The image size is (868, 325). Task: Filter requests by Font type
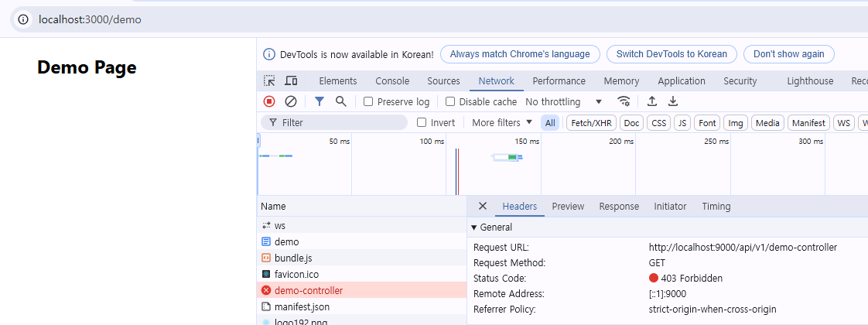click(707, 123)
